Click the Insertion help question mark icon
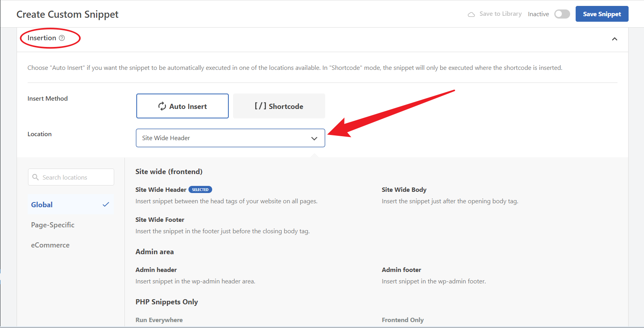 click(x=62, y=38)
